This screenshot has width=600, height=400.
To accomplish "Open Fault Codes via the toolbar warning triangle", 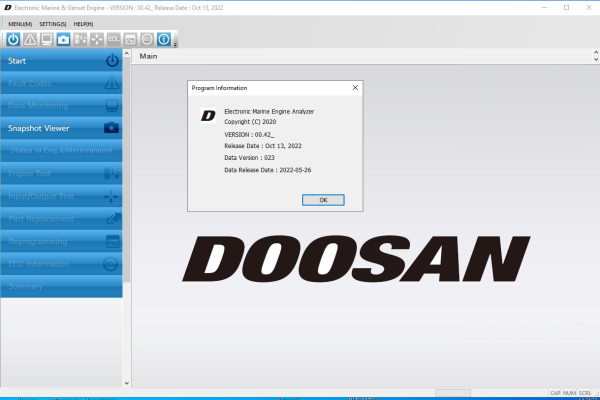I will click(x=30, y=39).
